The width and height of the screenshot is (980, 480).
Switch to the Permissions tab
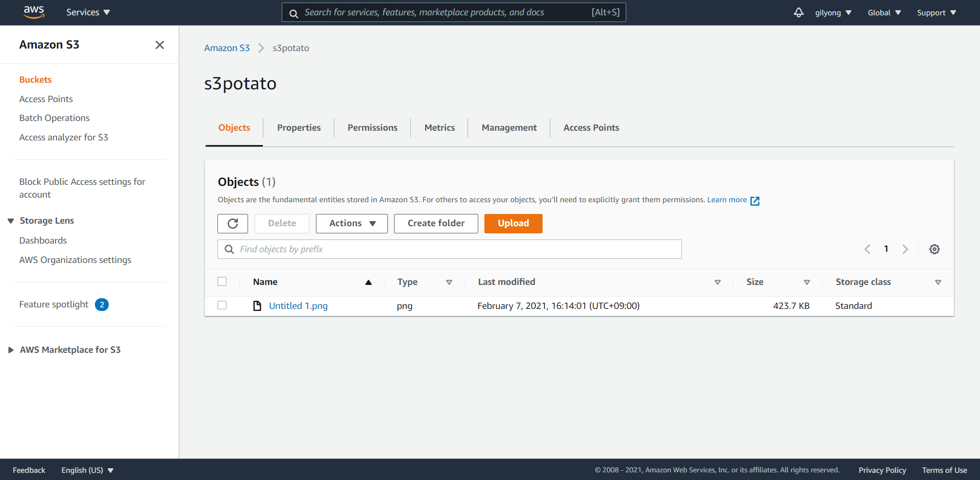click(373, 128)
